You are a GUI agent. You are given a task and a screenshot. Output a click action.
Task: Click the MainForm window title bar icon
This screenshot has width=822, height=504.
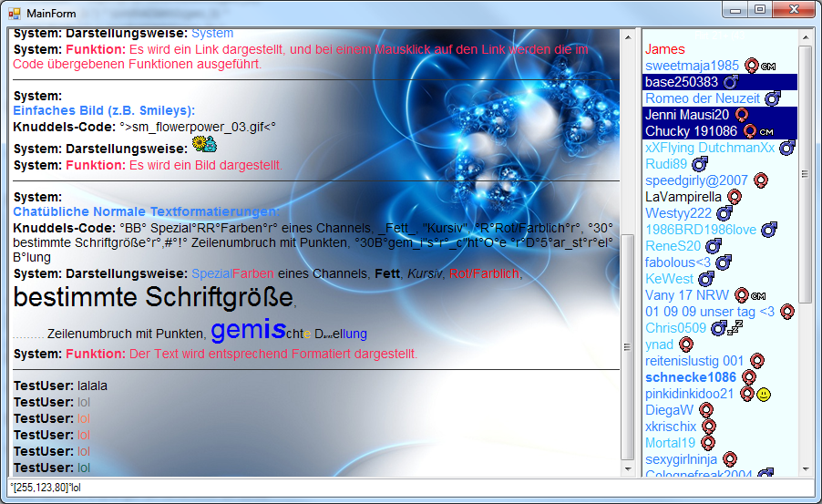click(x=15, y=14)
